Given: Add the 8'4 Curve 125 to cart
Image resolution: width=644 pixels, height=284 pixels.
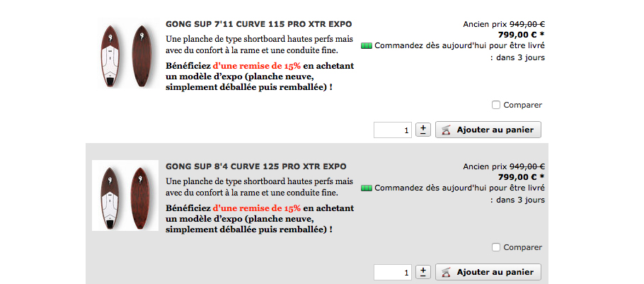Looking at the screenshot, I should tap(488, 272).
